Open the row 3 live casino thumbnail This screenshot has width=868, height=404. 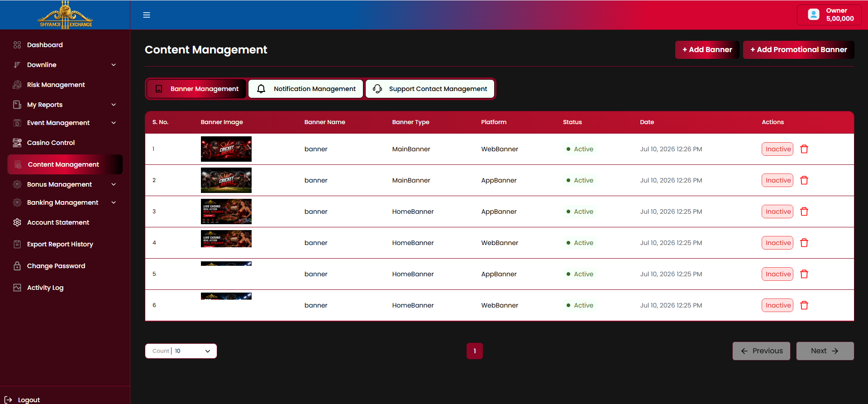[x=226, y=212]
